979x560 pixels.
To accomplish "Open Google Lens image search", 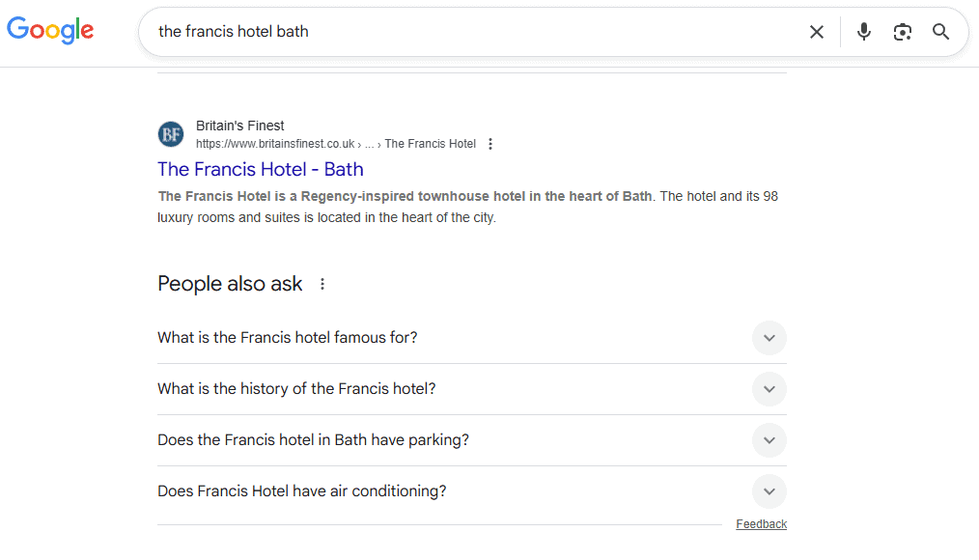I will [x=902, y=31].
